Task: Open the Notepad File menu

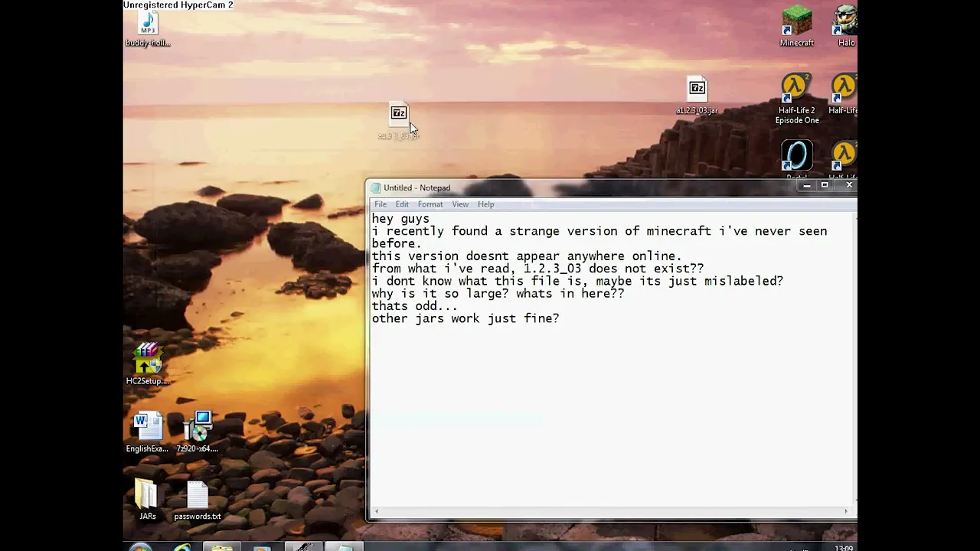Action: click(x=381, y=204)
